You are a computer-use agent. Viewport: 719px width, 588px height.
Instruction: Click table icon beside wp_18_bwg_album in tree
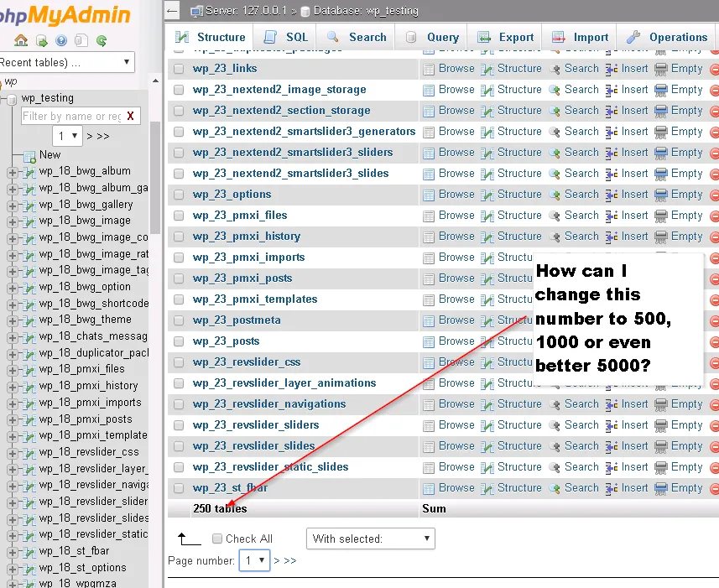click(x=30, y=172)
